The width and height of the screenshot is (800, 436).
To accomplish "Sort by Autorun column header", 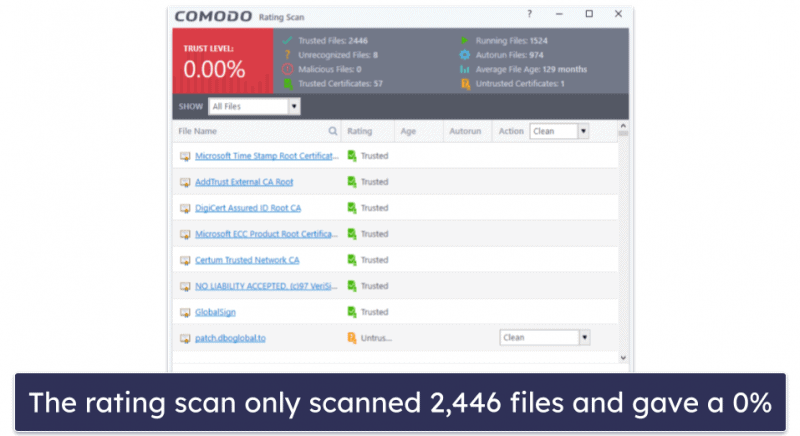I will click(x=465, y=131).
